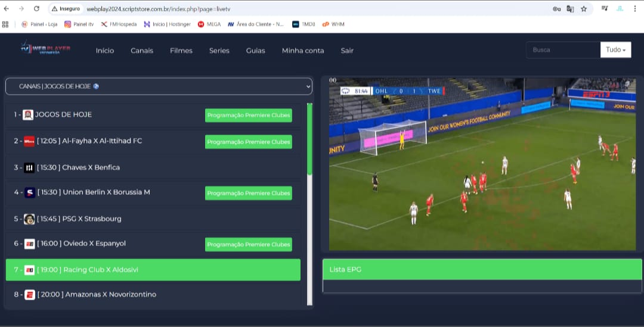Click the Chaves X Benfica channel icon
The image size is (644, 327).
[x=29, y=168]
